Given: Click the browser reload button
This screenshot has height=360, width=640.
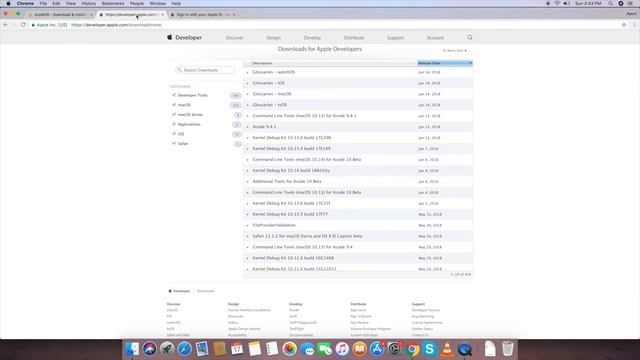Looking at the screenshot, I should (23, 25).
